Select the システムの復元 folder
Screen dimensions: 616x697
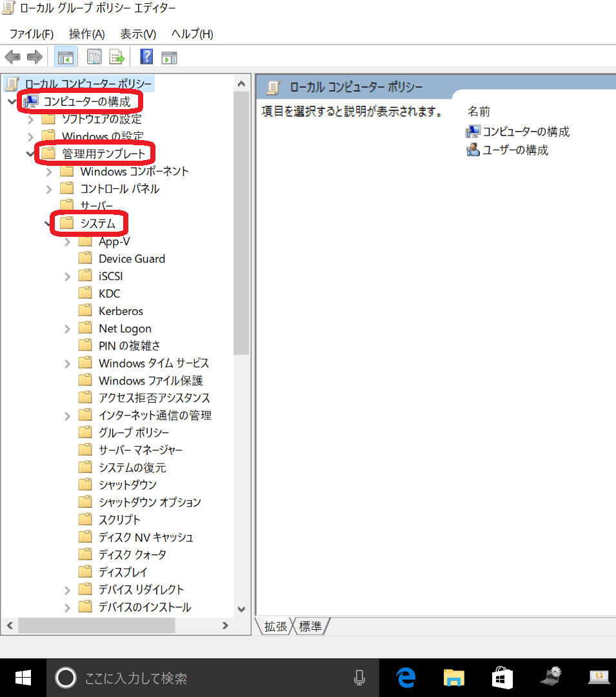[x=132, y=468]
